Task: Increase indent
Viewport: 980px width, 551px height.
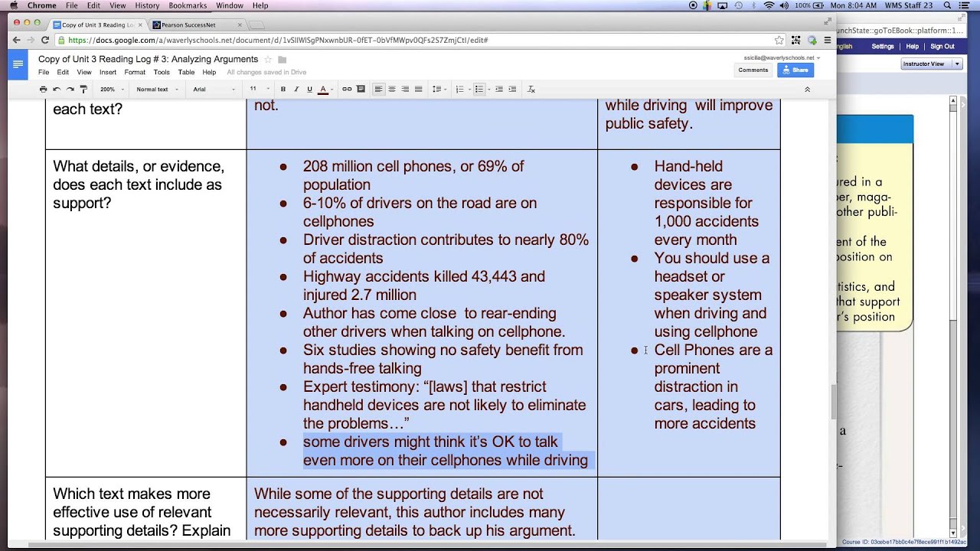Action: tap(512, 90)
